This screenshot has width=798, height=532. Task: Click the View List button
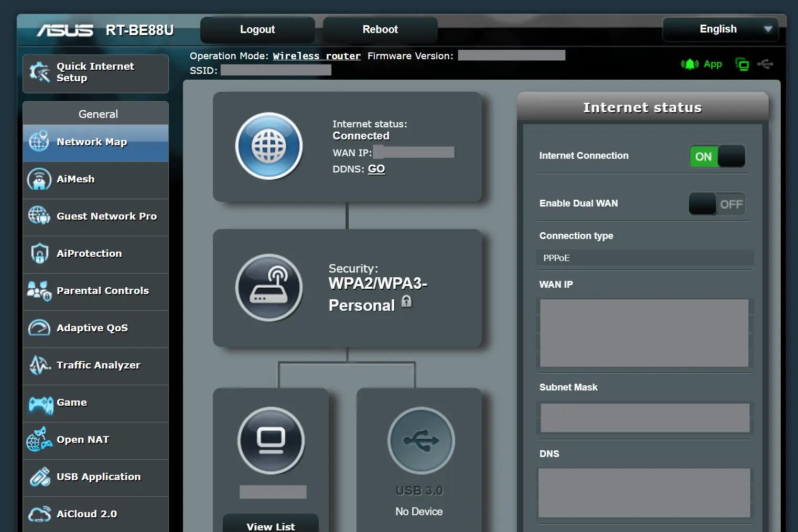coord(271,523)
